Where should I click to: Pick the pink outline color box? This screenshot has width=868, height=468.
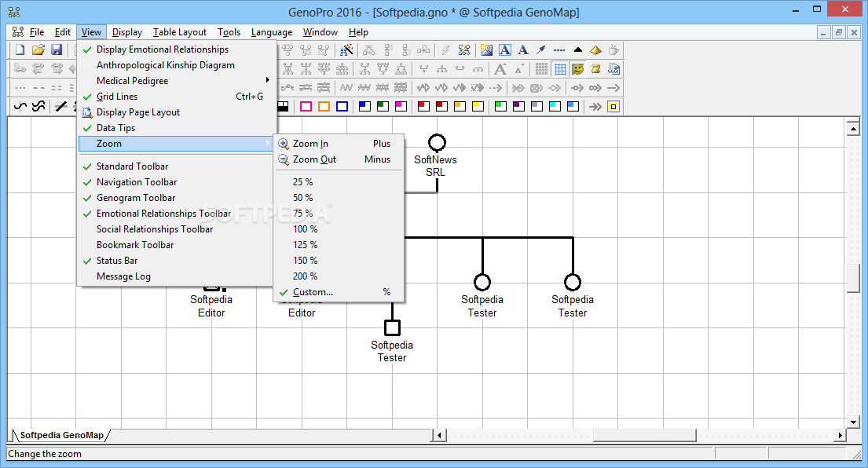[306, 107]
